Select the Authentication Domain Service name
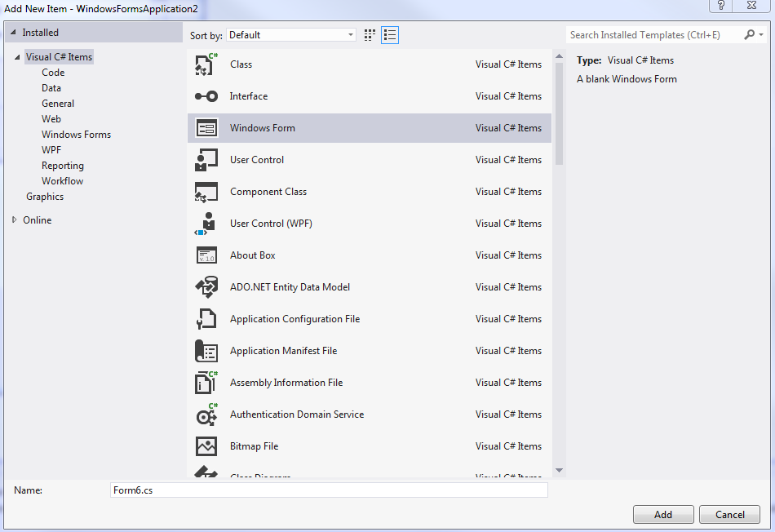This screenshot has width=775, height=532. pyautogui.click(x=297, y=415)
